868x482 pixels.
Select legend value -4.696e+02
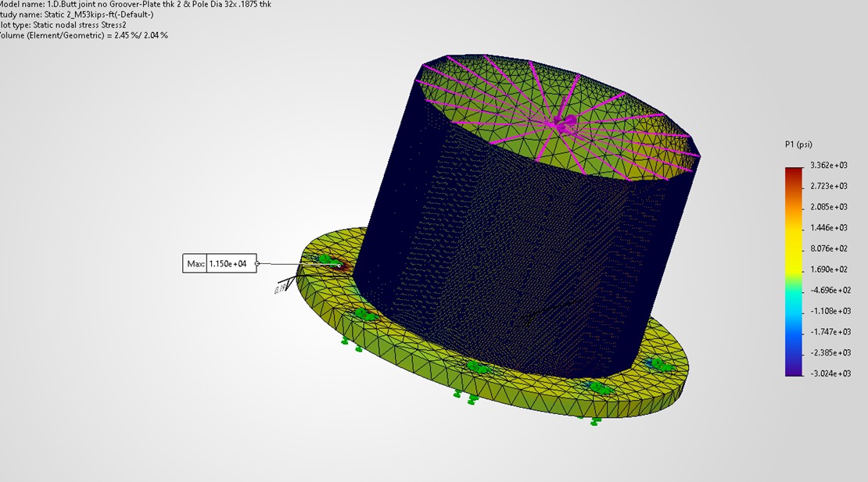pyautogui.click(x=830, y=290)
